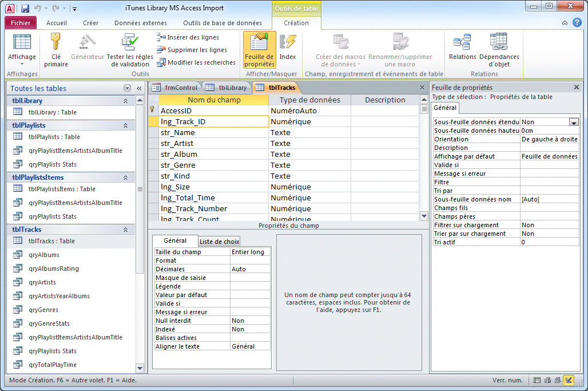This screenshot has height=391, width=588.
Task: Open Sous-feuille données étendue dropdown
Action: click(573, 122)
